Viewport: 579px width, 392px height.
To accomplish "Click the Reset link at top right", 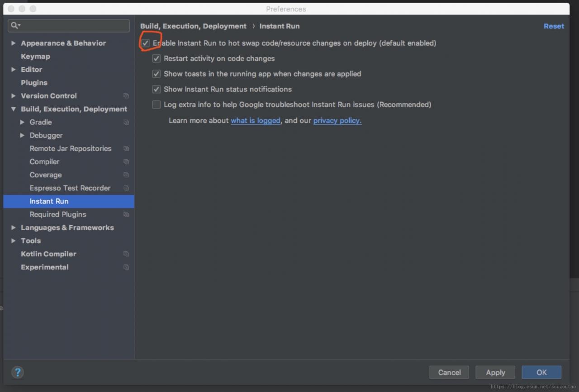I will point(554,26).
